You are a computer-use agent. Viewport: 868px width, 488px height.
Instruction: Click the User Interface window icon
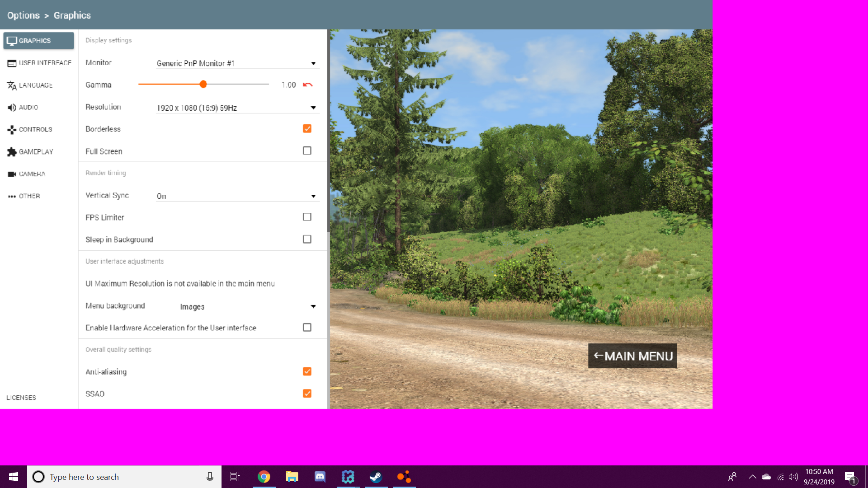click(x=12, y=63)
